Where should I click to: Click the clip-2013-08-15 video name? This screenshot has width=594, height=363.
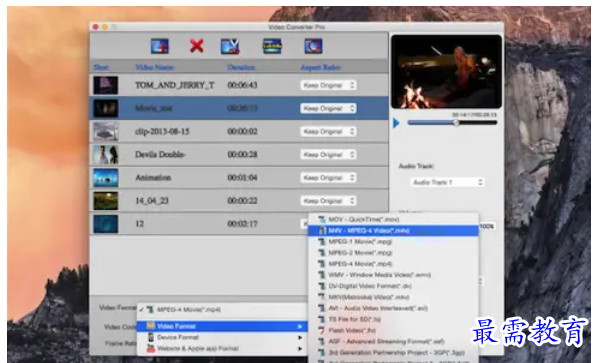coord(162,131)
